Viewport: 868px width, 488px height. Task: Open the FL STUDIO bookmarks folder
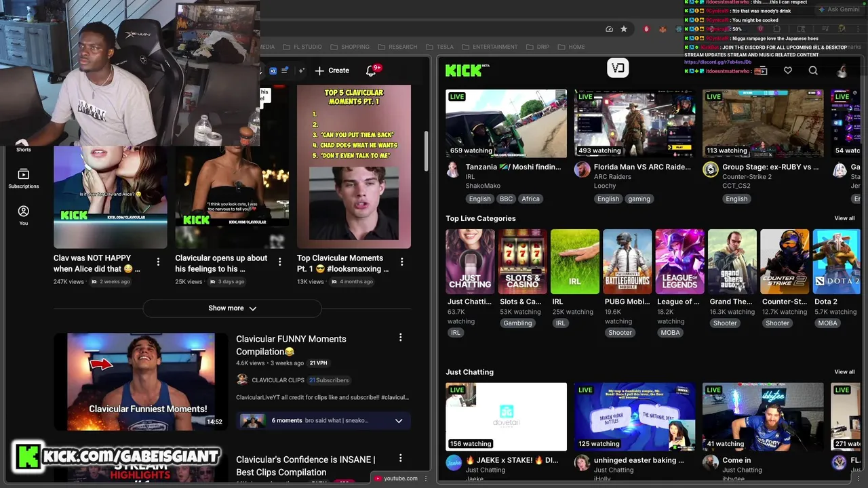tap(302, 47)
